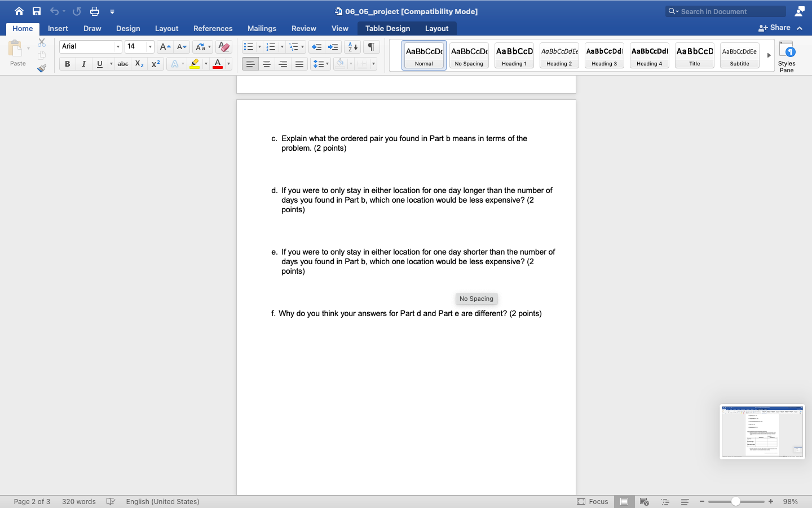Undo the last action
812x508 pixels.
[54, 11]
